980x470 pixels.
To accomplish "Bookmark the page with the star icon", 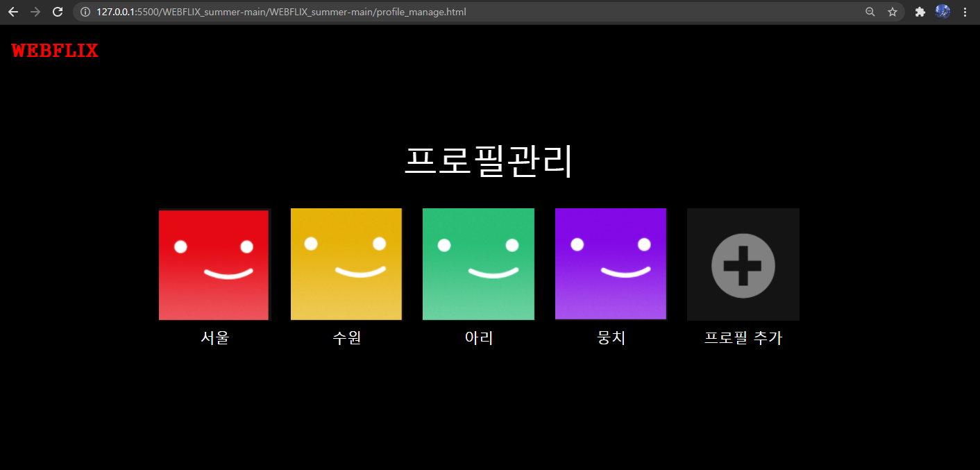I will click(x=893, y=12).
